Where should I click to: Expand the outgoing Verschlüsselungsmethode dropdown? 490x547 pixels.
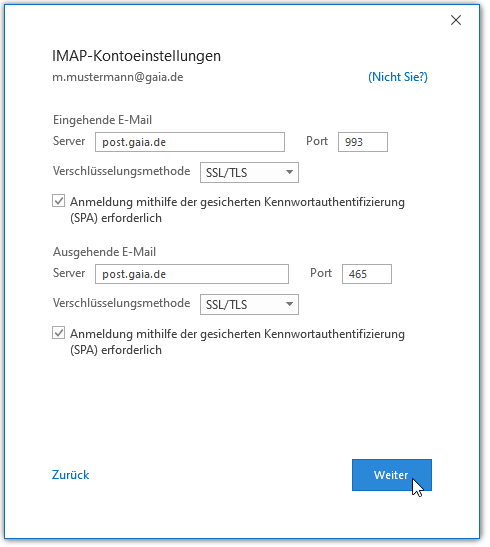point(249,304)
